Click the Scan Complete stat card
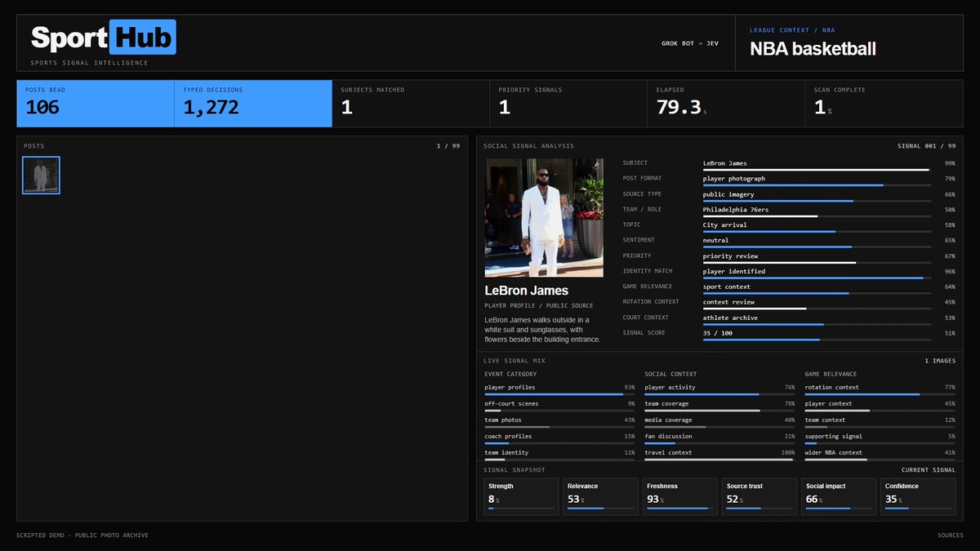This screenshot has width=980, height=551. [x=884, y=104]
